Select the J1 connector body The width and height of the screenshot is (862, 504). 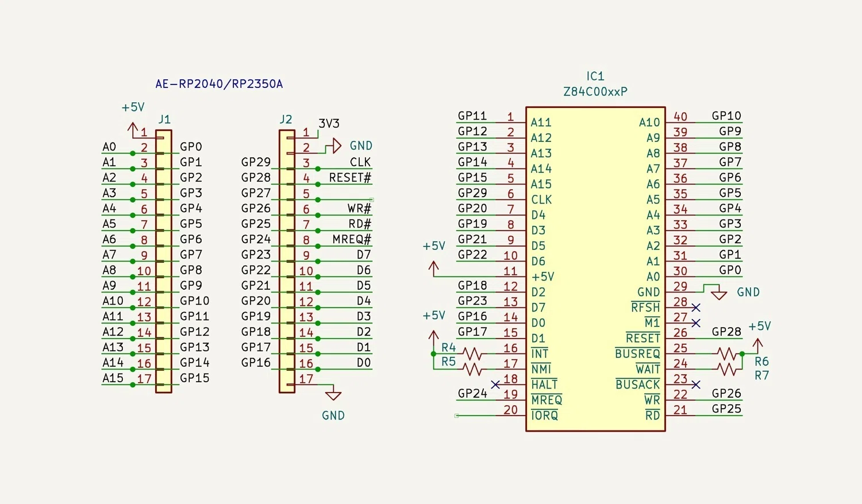coord(164,261)
